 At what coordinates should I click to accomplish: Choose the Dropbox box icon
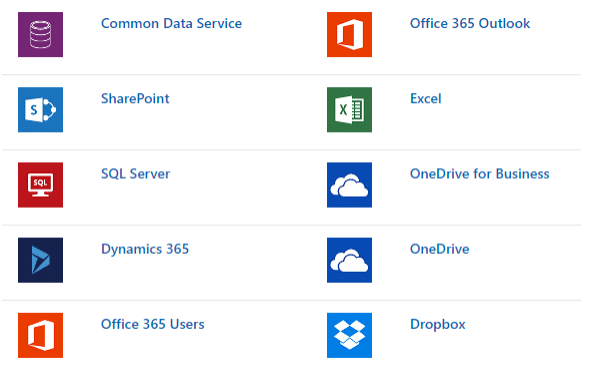click(349, 335)
